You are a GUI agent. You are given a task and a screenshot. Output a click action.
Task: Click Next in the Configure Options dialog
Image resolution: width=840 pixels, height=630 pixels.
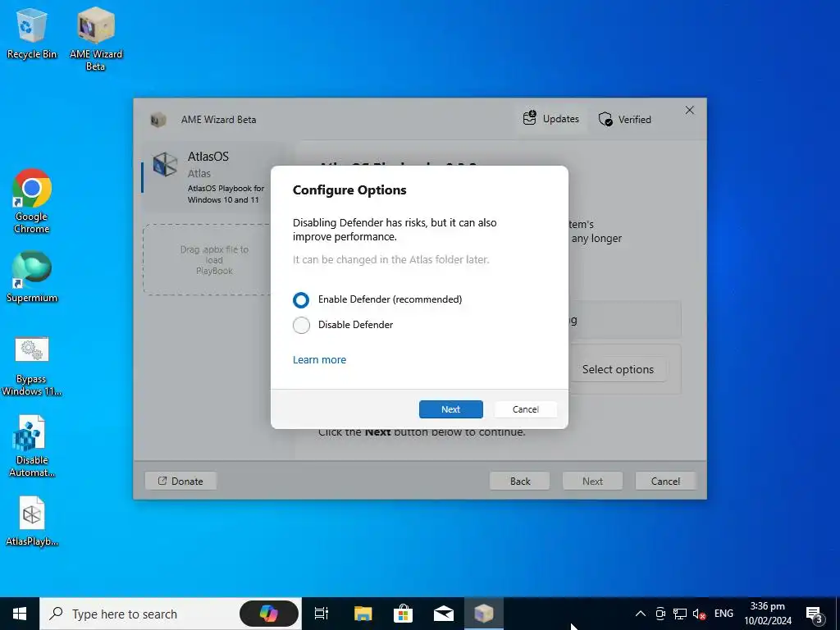click(451, 409)
